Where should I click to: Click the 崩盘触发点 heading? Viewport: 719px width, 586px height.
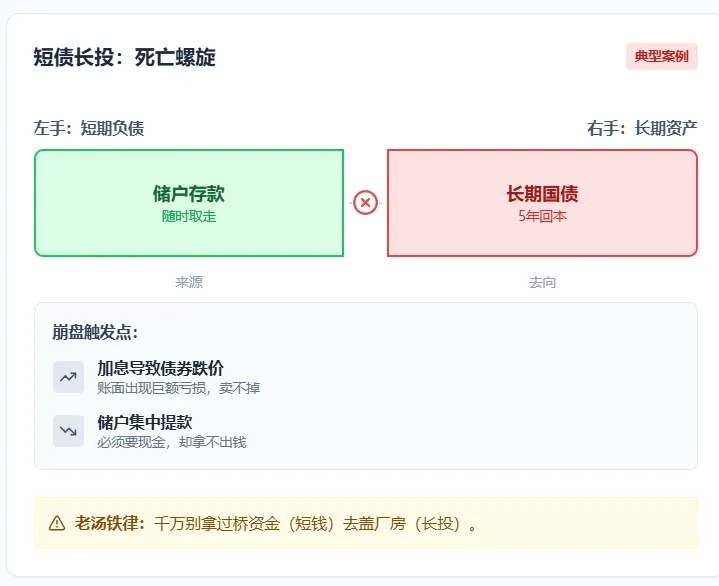(95, 332)
